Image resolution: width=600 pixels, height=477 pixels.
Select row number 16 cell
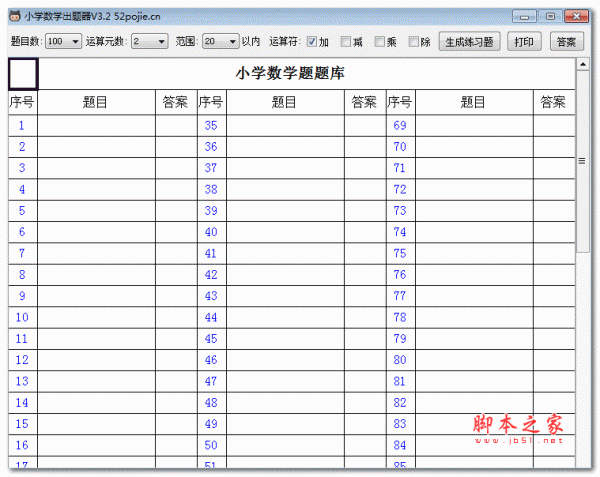tap(23, 445)
